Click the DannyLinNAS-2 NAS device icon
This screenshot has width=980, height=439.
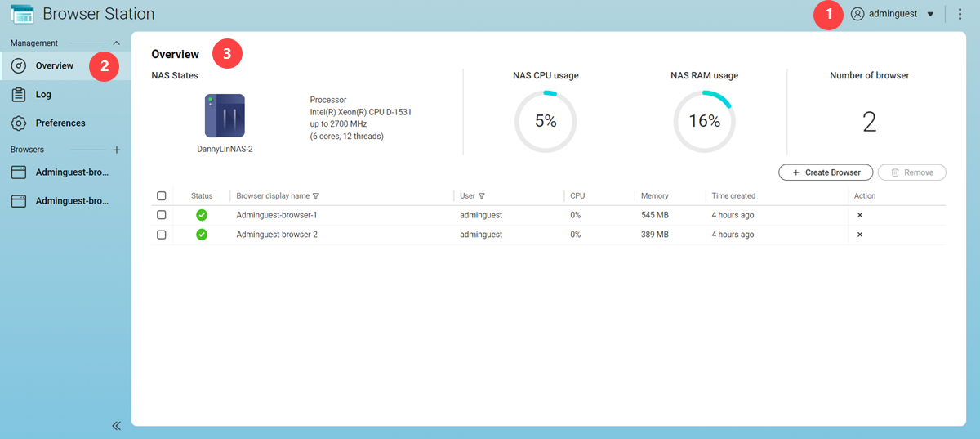click(x=225, y=115)
